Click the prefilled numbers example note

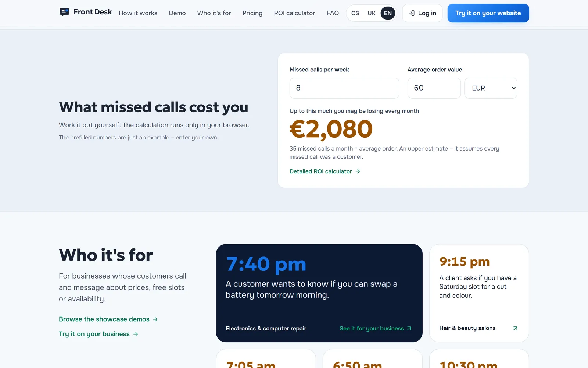point(139,138)
